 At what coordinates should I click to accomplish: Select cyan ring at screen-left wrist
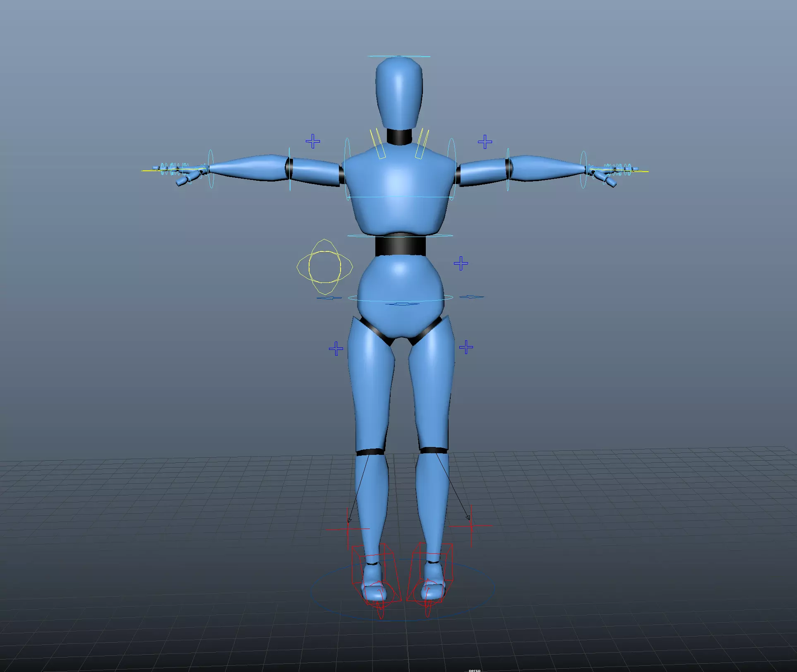tap(211, 169)
